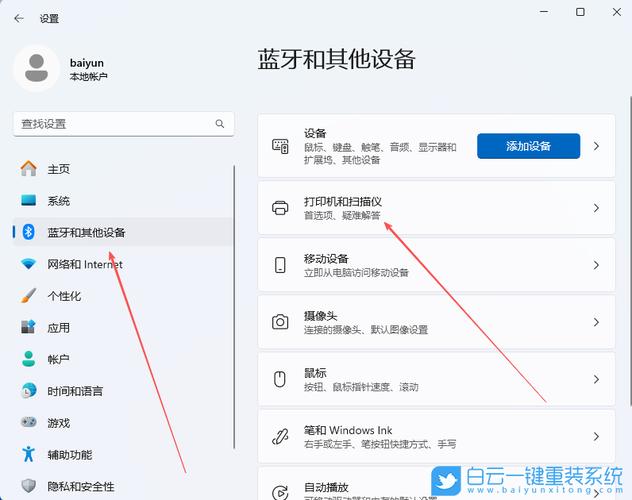Click the 隐私和安全性 shield icon
Viewport: 632px width, 500px height.
click(28, 486)
